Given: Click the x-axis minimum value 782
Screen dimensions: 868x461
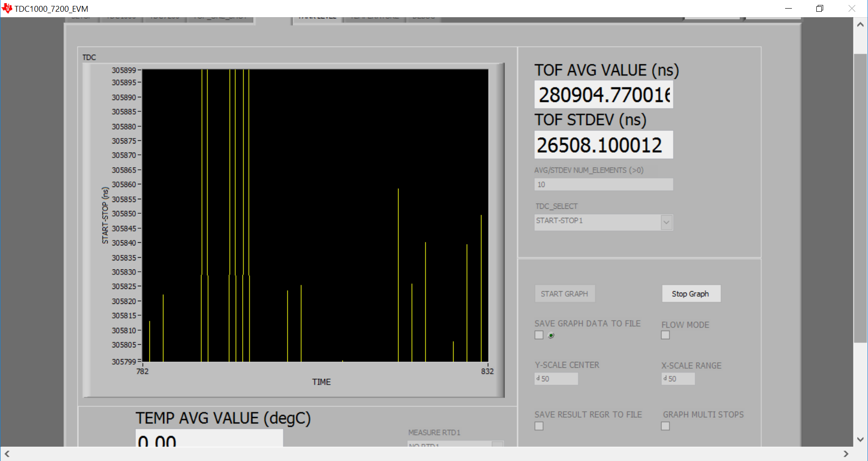Looking at the screenshot, I should pyautogui.click(x=142, y=371).
